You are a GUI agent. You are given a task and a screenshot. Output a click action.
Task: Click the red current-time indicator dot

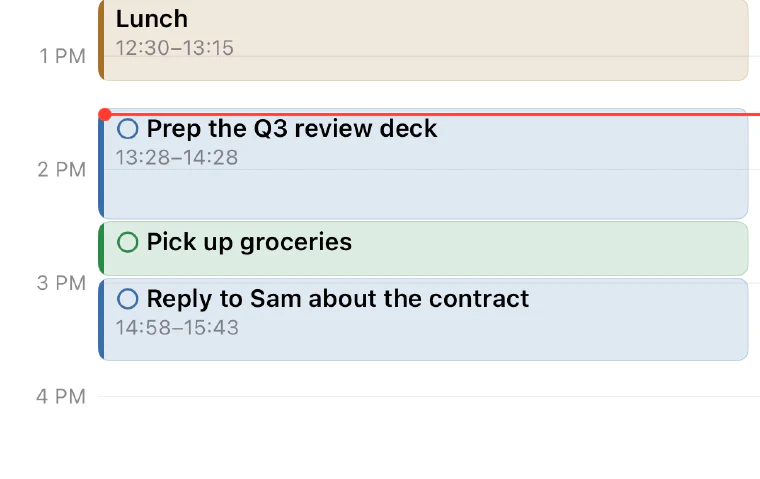[105, 114]
